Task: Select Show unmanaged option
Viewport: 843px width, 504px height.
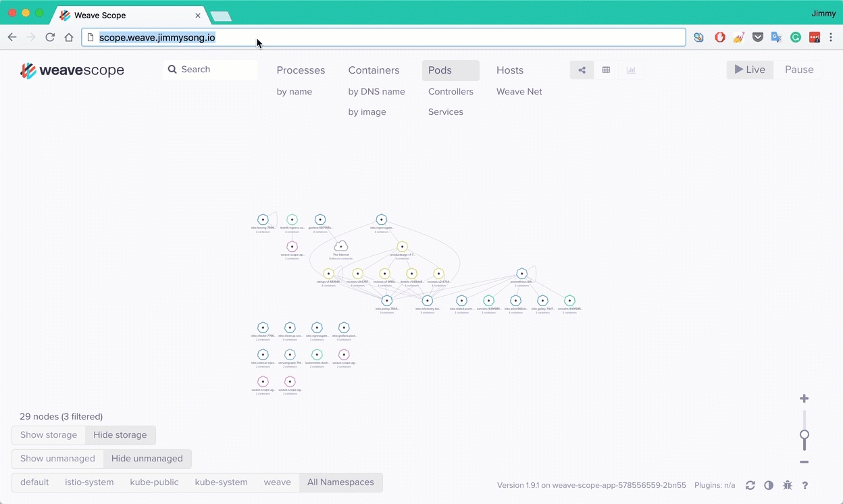Action: [57, 459]
